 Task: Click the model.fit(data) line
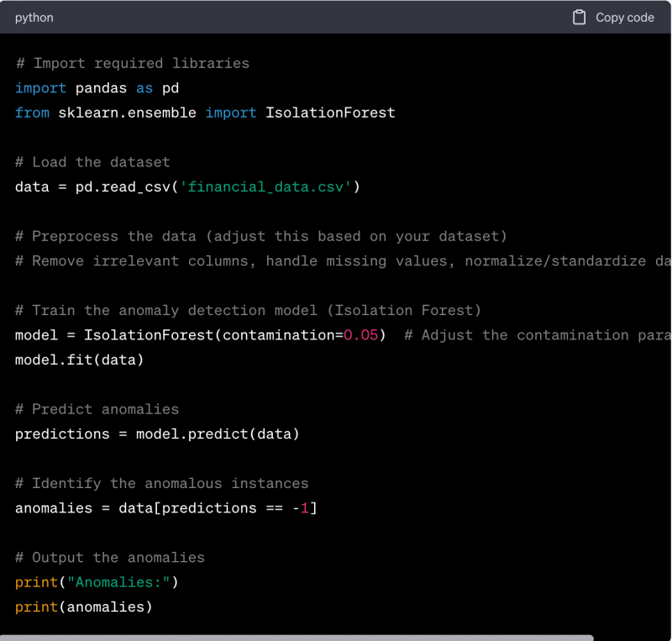(79, 360)
